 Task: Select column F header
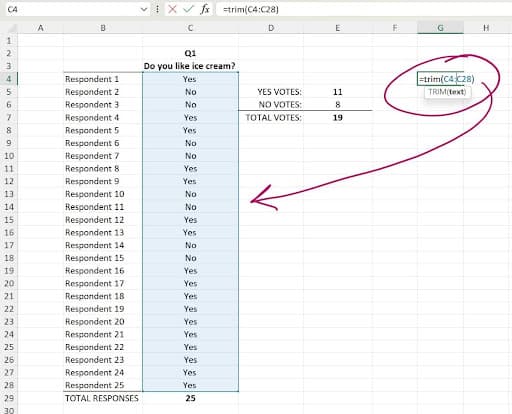coord(395,28)
